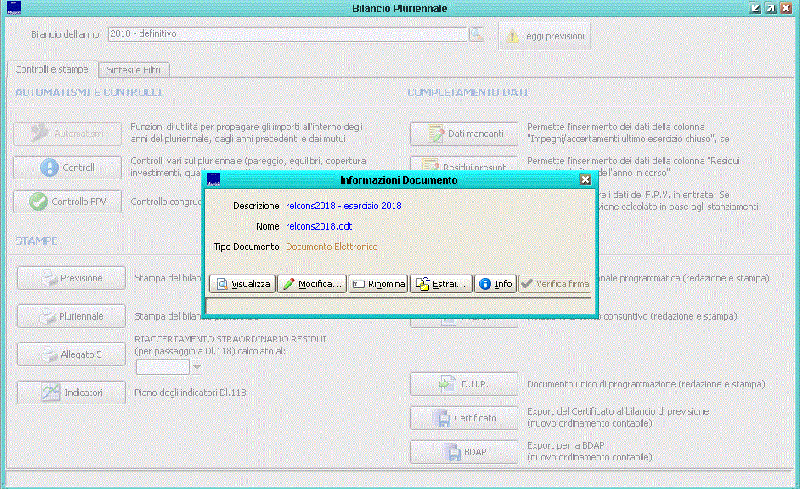Screen dimensions: 800x489
Task: Click the 'Documento Elettronico' type text
Action: pos(332,247)
